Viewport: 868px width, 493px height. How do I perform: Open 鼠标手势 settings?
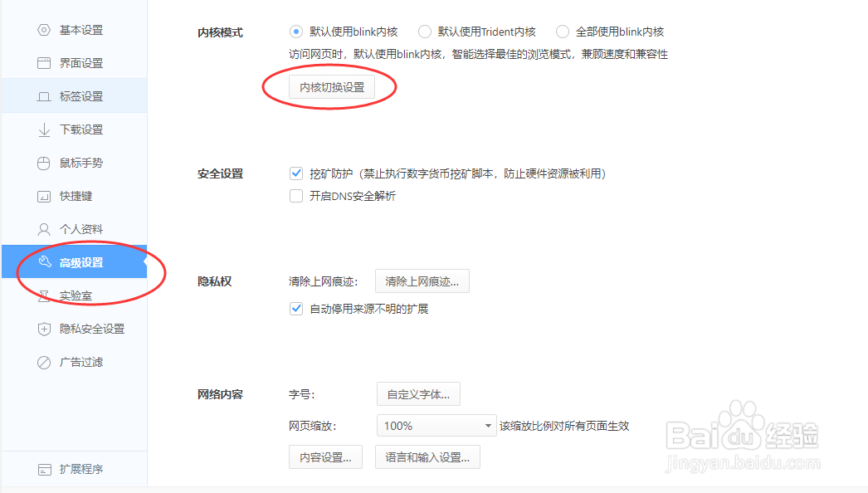[74, 163]
